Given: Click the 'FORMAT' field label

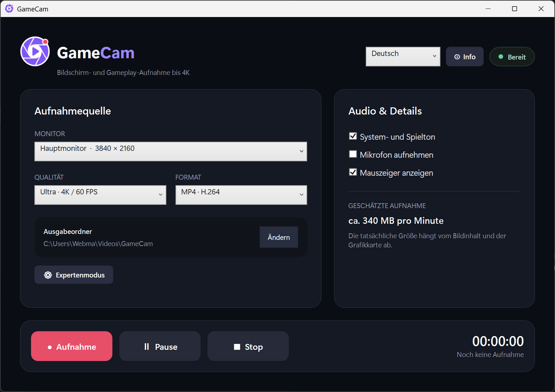Looking at the screenshot, I should pyautogui.click(x=188, y=177).
